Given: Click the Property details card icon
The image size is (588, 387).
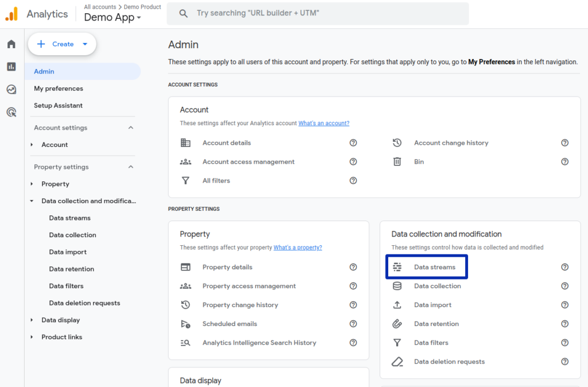Looking at the screenshot, I should [x=185, y=267].
